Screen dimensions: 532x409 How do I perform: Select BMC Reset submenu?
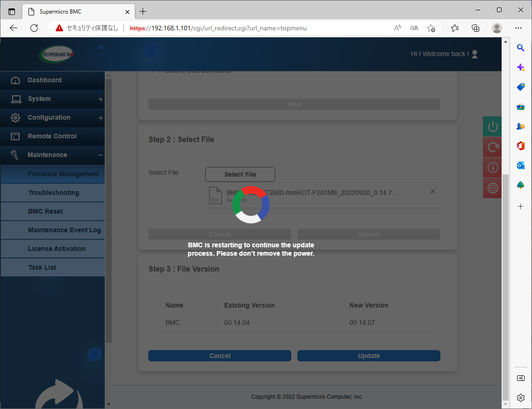(x=52, y=211)
